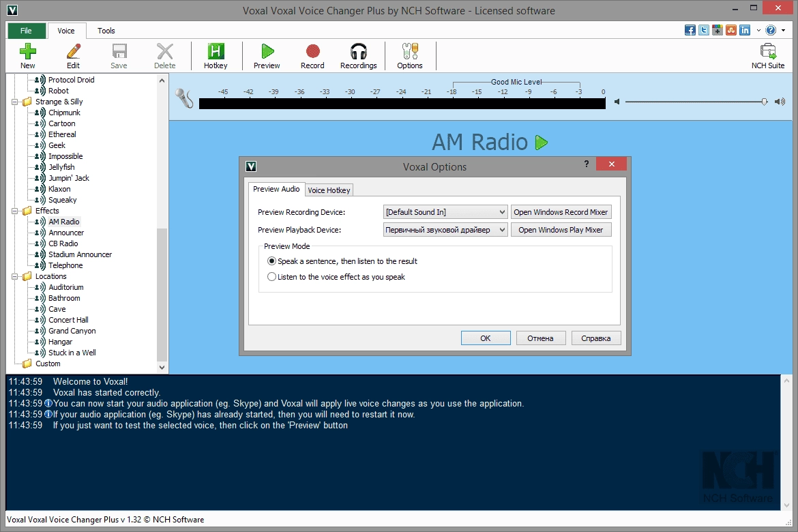Screen dimensions: 798x532
Task: Click the Delete X icon
Action: coord(165,51)
